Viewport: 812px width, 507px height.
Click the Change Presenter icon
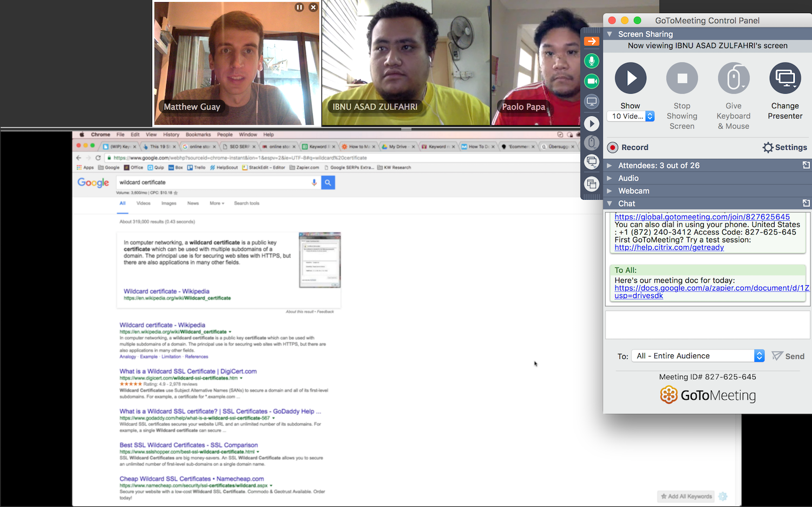click(785, 78)
